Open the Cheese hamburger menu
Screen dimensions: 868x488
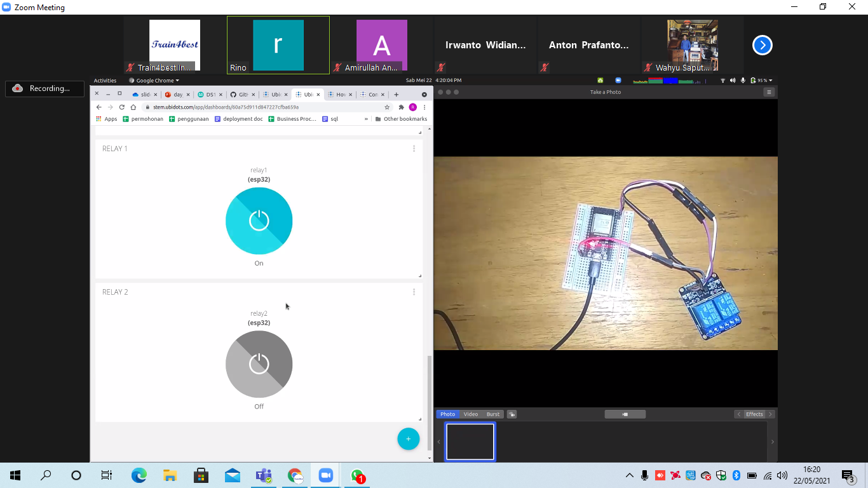769,92
